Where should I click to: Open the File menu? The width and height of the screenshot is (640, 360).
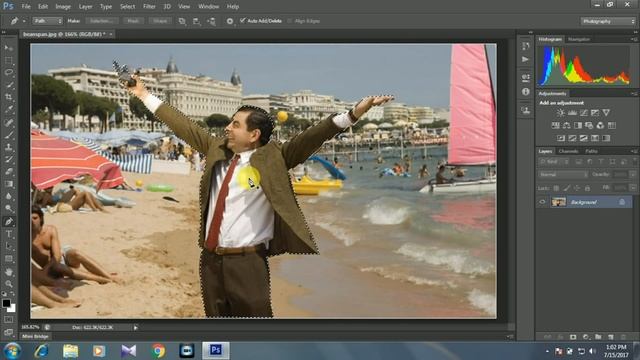click(x=26, y=7)
